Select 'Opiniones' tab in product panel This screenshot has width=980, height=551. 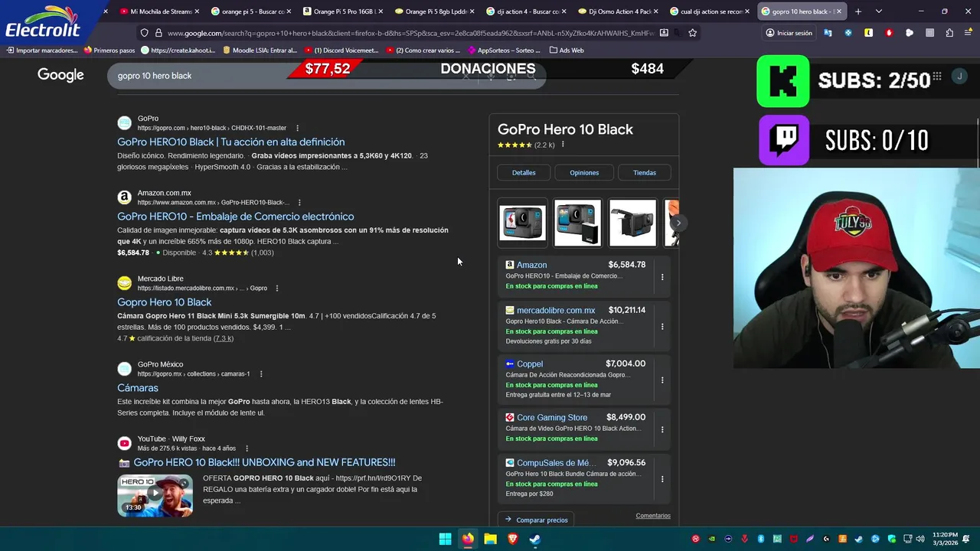(x=584, y=173)
